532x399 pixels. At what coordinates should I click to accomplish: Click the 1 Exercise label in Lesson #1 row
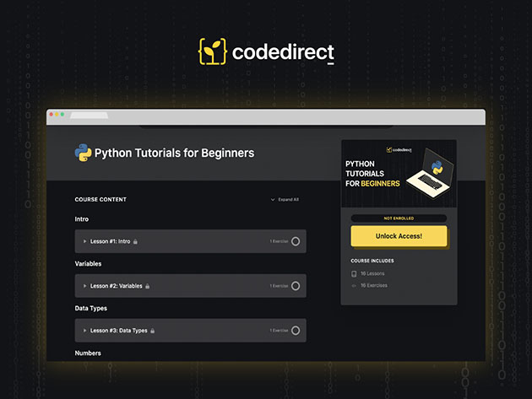279,241
